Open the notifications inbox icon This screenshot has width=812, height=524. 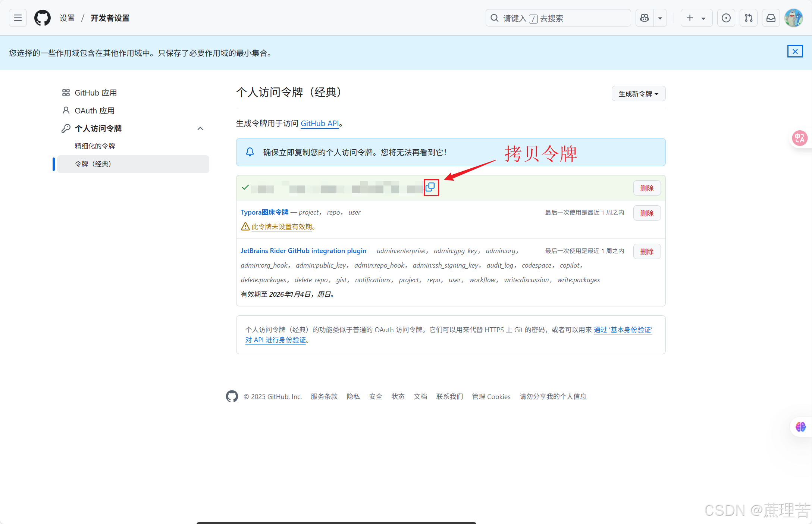point(771,18)
